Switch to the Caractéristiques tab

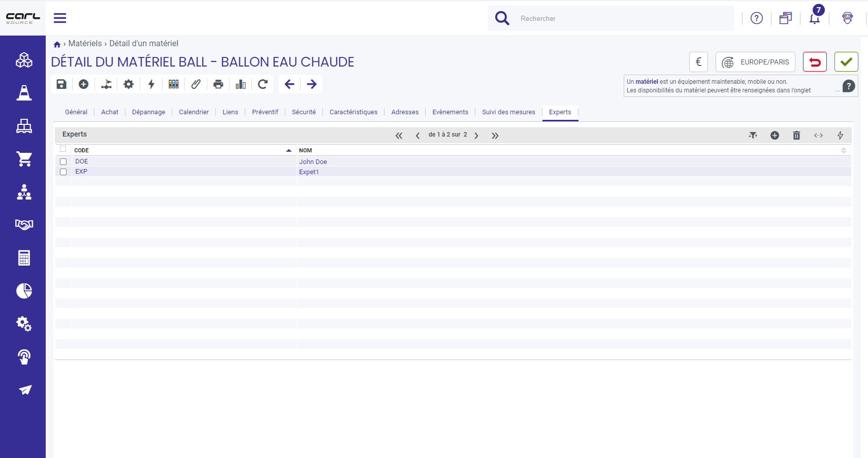tap(353, 112)
